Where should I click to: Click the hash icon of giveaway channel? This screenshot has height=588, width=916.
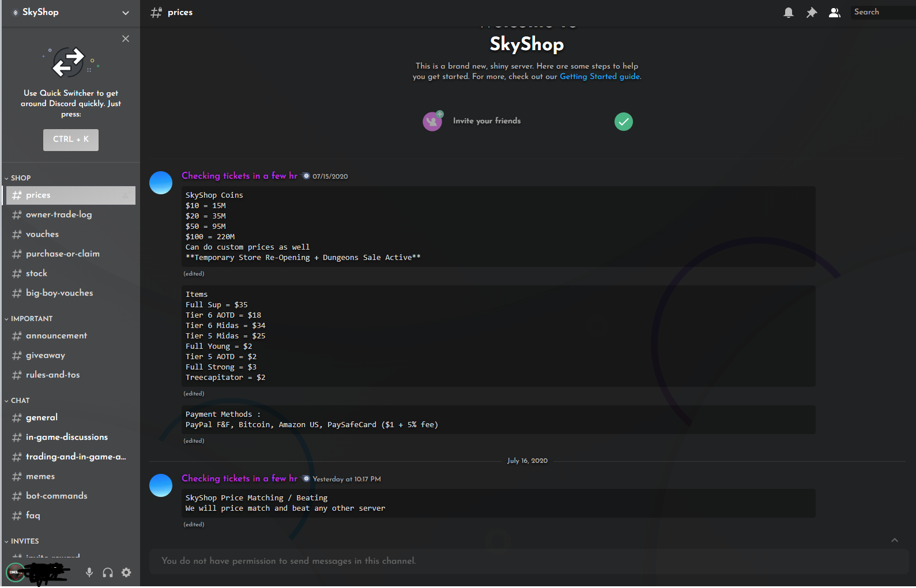pyautogui.click(x=17, y=356)
